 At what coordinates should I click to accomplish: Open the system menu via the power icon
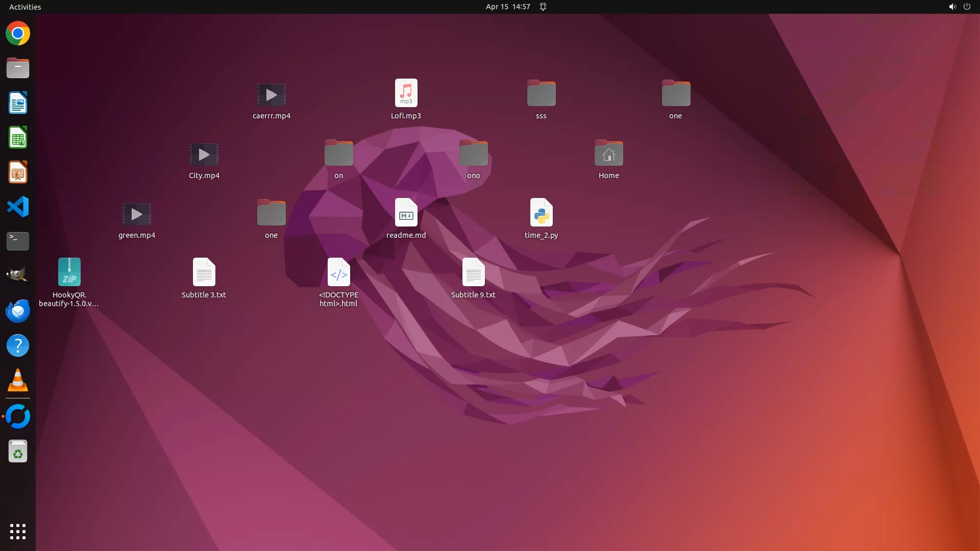pyautogui.click(x=967, y=7)
